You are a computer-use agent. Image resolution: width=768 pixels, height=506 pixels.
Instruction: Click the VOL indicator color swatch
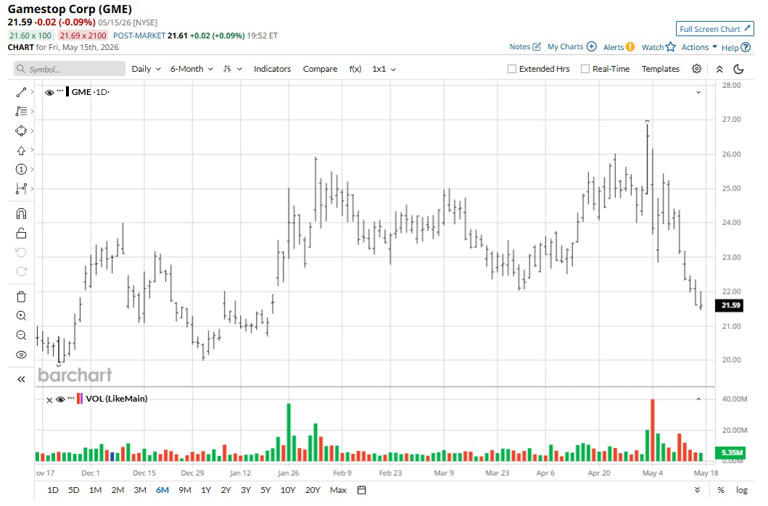pos(80,399)
